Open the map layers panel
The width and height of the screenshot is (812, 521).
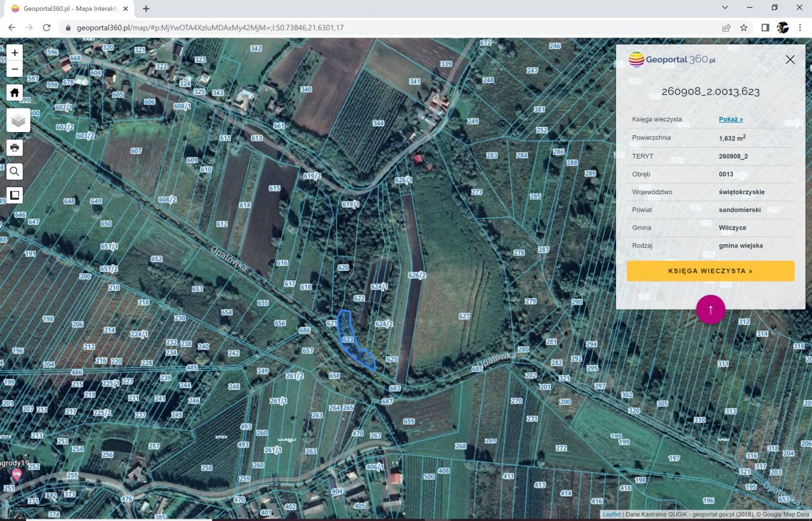tap(18, 120)
